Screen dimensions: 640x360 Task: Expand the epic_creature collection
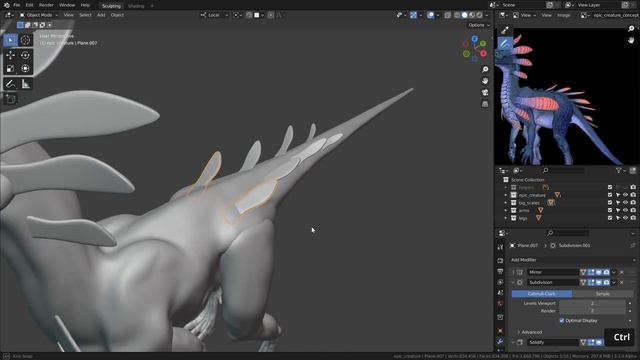pos(506,195)
